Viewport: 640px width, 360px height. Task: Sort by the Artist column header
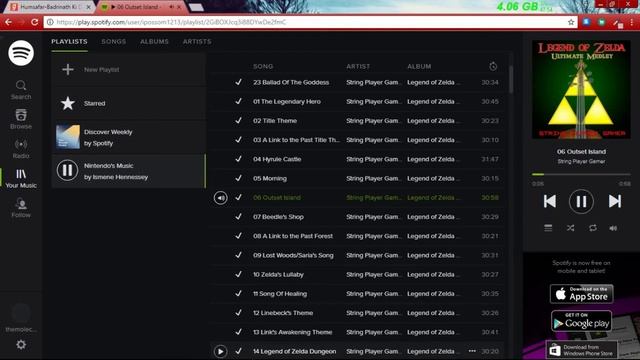[x=358, y=66]
